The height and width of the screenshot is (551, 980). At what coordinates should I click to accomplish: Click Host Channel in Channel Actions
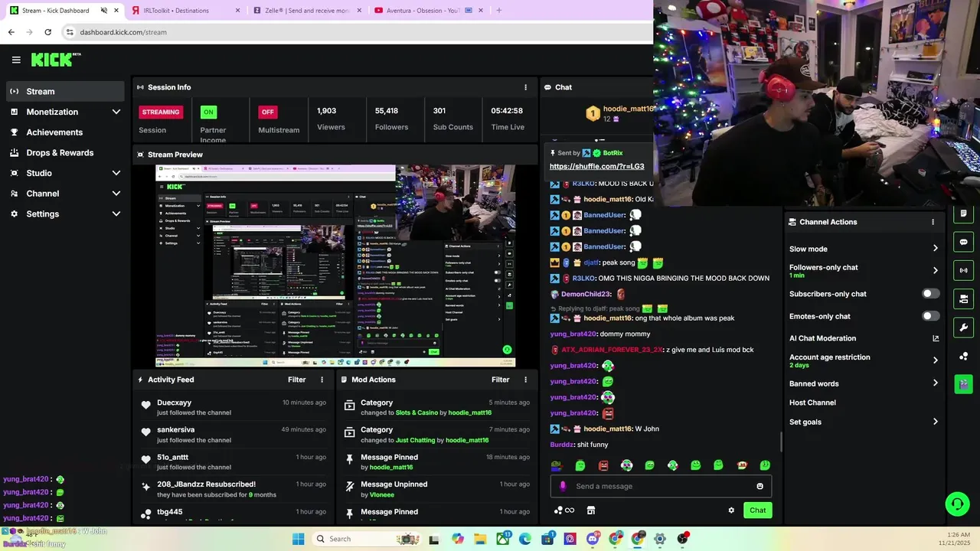click(812, 403)
